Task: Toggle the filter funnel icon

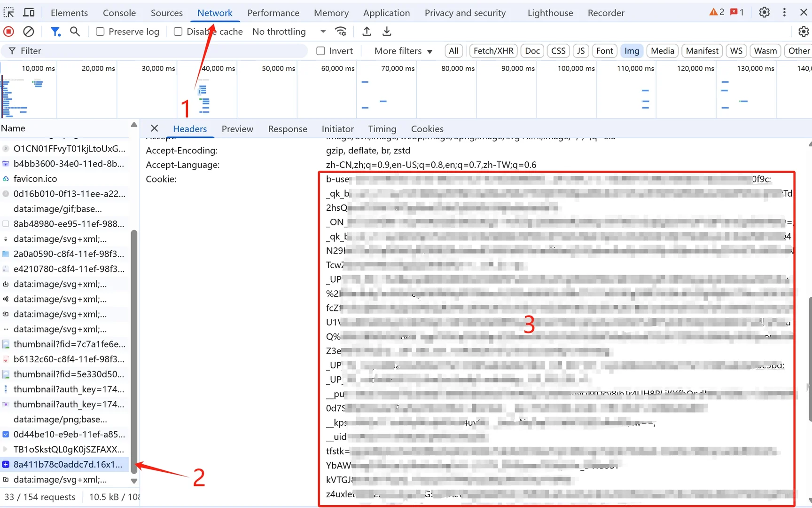Action: 55,32
